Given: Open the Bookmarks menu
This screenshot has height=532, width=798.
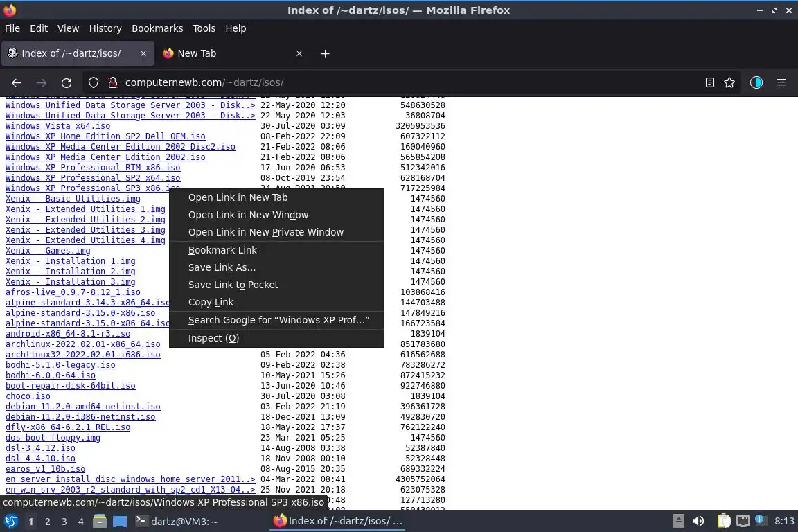Looking at the screenshot, I should pyautogui.click(x=157, y=28).
